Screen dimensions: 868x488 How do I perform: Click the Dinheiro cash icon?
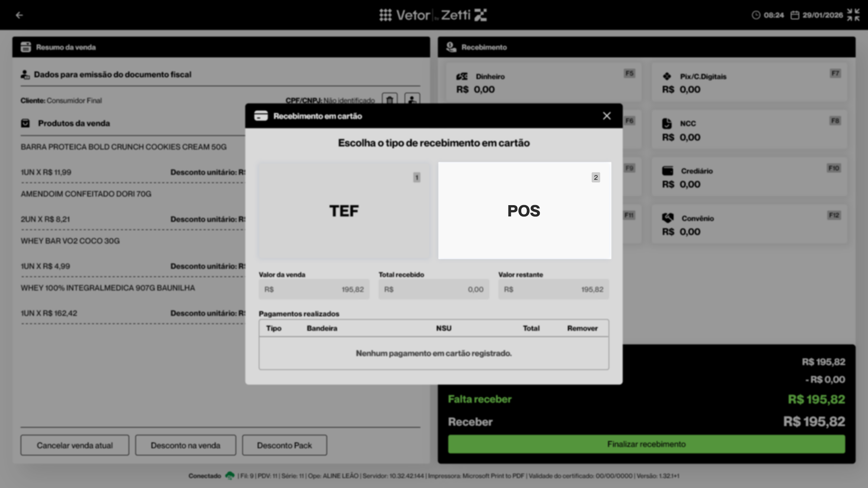(462, 76)
